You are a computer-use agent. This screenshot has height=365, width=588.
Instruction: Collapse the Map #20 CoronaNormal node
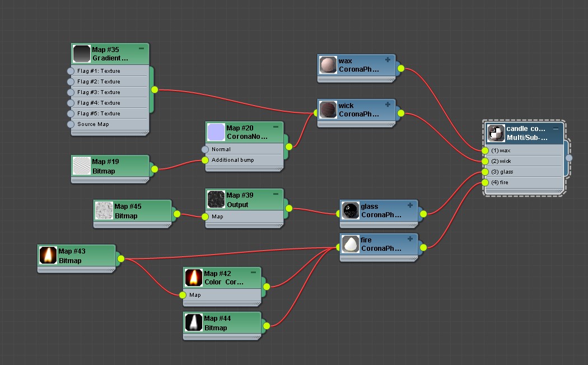[x=276, y=127]
